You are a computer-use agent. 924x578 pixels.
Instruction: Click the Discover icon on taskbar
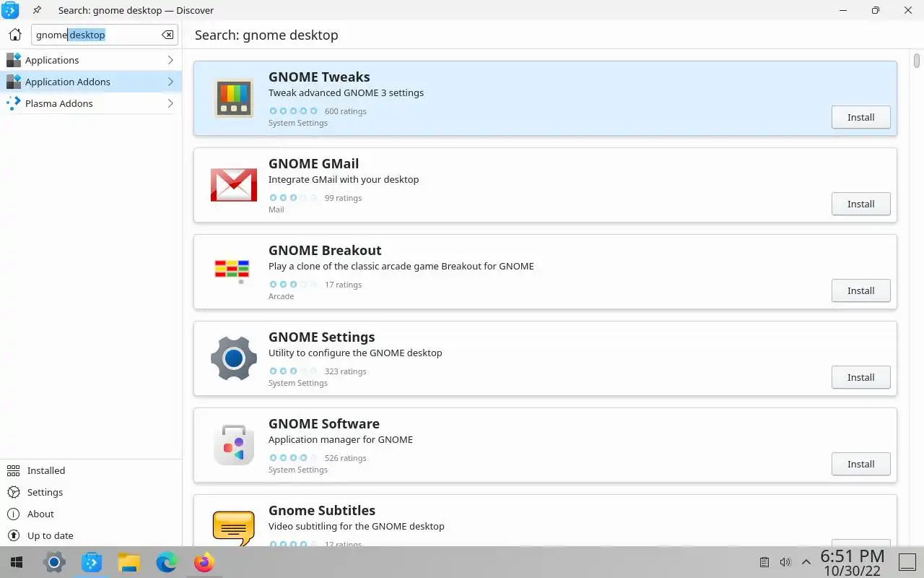92,562
